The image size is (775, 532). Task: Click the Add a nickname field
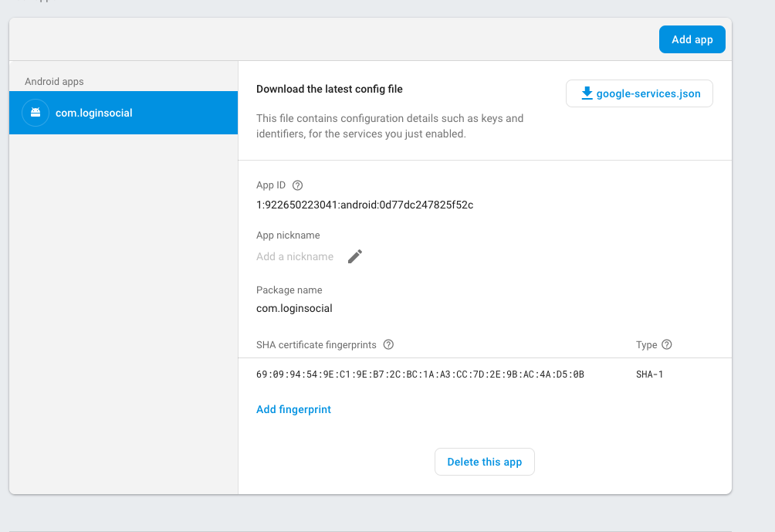(x=295, y=256)
